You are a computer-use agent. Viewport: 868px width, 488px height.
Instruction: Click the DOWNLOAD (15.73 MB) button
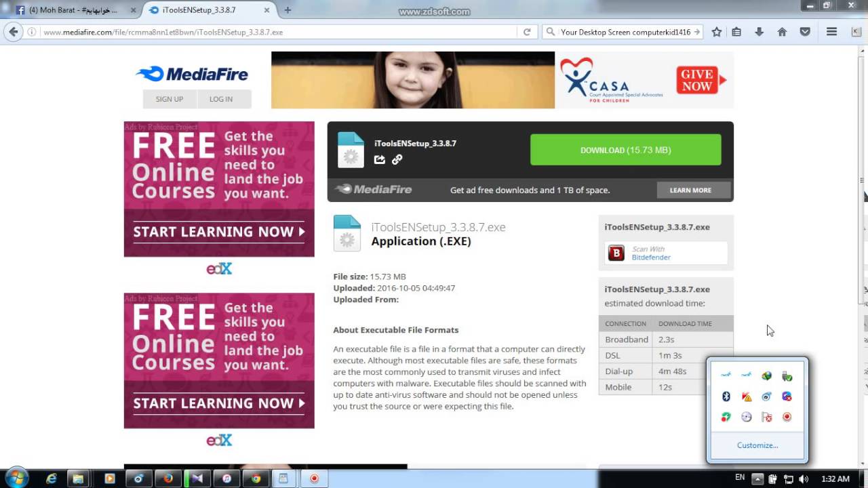click(625, 150)
